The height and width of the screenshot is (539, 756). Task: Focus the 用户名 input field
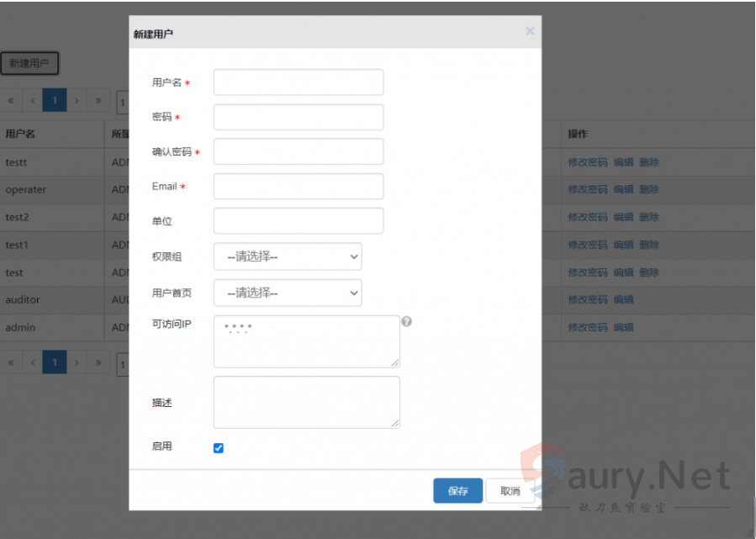[299, 82]
